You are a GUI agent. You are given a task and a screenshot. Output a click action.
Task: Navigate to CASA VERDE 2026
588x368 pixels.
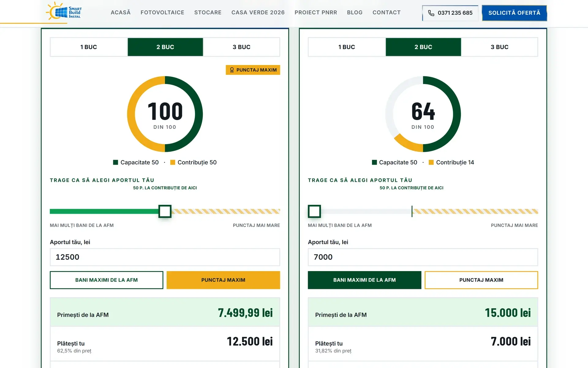click(x=258, y=13)
